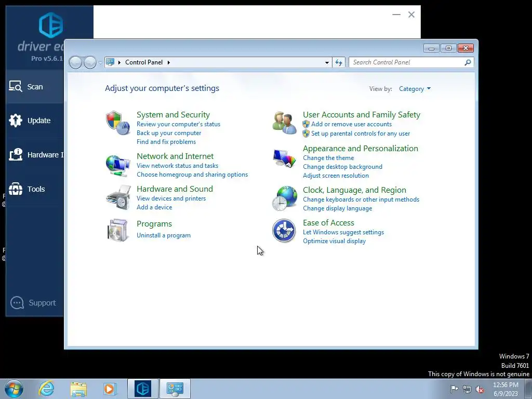Open the Windows Start button

tap(14, 389)
